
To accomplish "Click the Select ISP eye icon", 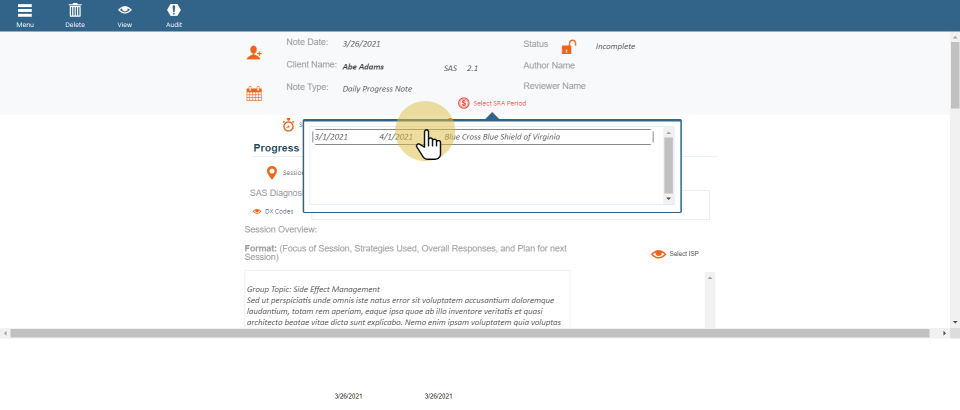I will click(658, 254).
